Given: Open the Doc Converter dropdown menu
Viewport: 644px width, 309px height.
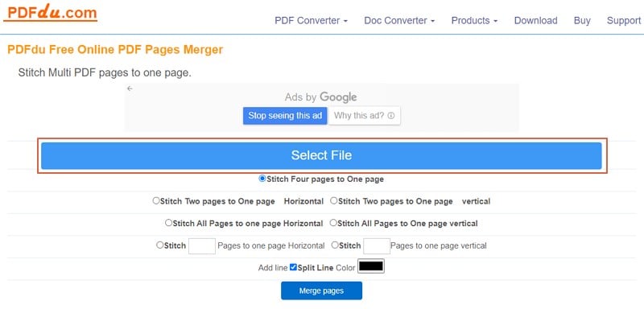Looking at the screenshot, I should (x=399, y=20).
